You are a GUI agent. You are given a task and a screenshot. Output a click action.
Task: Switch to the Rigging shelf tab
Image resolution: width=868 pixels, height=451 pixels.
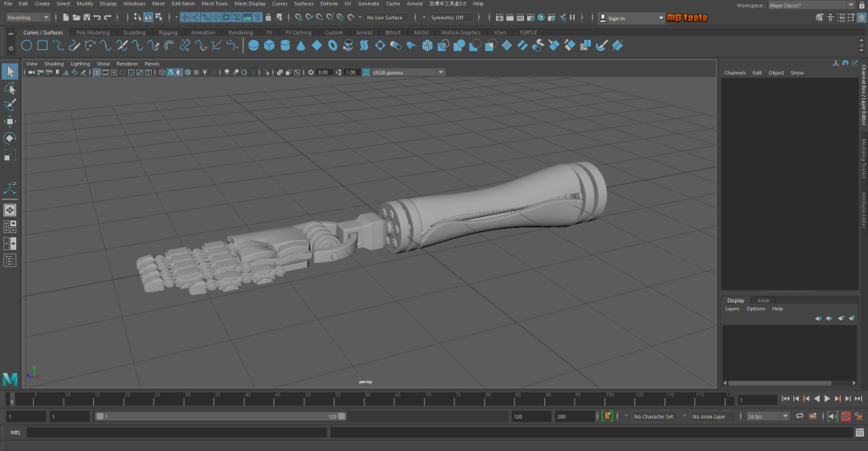click(x=168, y=33)
